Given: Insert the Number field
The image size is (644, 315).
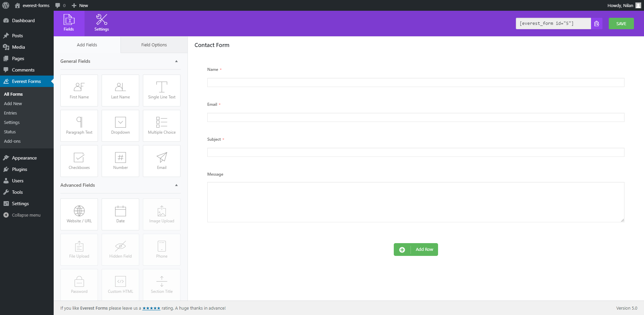Looking at the screenshot, I should coord(120,161).
